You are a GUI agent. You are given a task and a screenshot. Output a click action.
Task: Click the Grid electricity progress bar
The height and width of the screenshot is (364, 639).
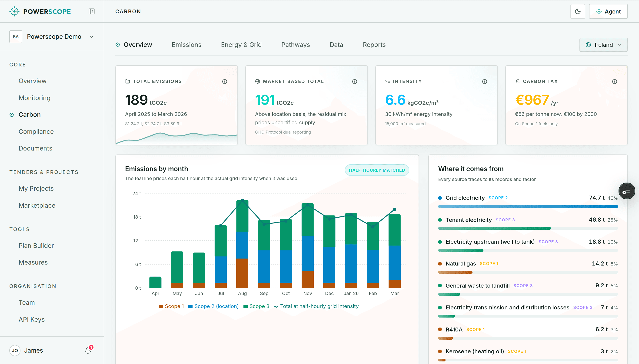click(x=528, y=207)
